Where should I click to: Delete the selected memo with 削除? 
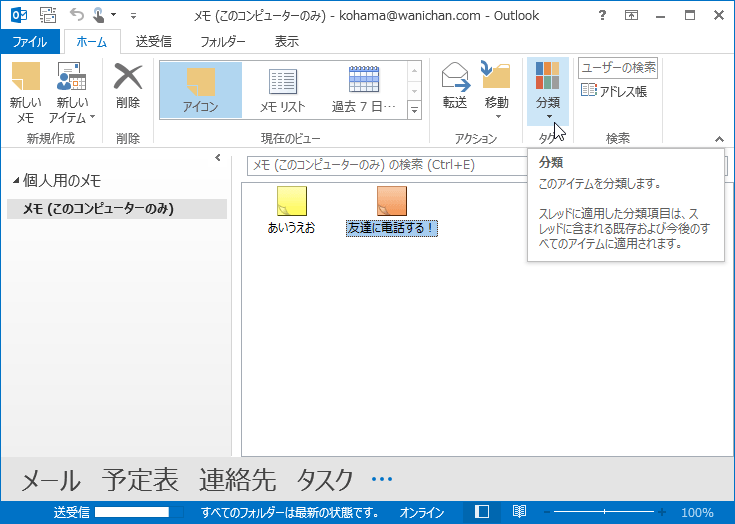(128, 86)
